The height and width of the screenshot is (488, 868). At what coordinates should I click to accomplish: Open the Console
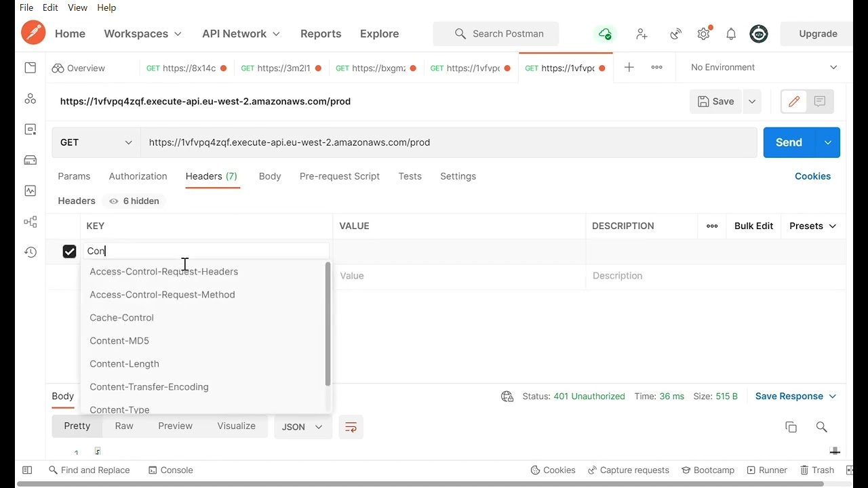[171, 470]
